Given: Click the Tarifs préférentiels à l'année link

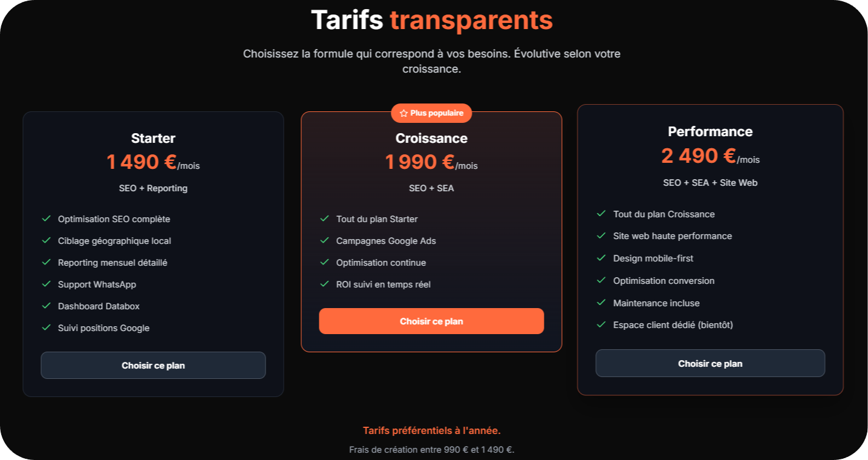Looking at the screenshot, I should 431,430.
